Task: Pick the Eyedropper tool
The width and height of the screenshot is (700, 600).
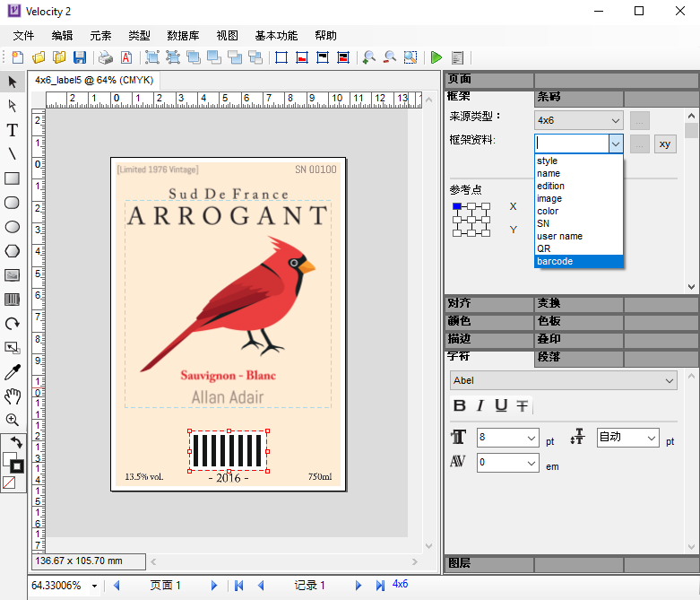Action: [x=13, y=372]
